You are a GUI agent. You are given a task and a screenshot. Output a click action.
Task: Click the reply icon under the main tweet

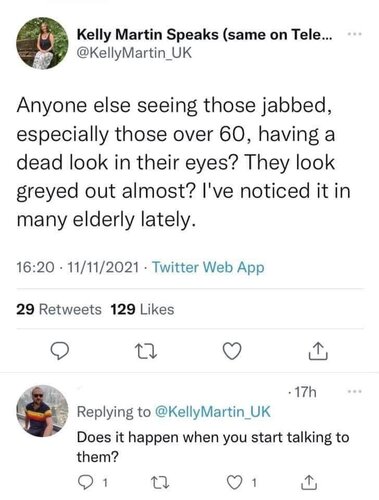60,351
